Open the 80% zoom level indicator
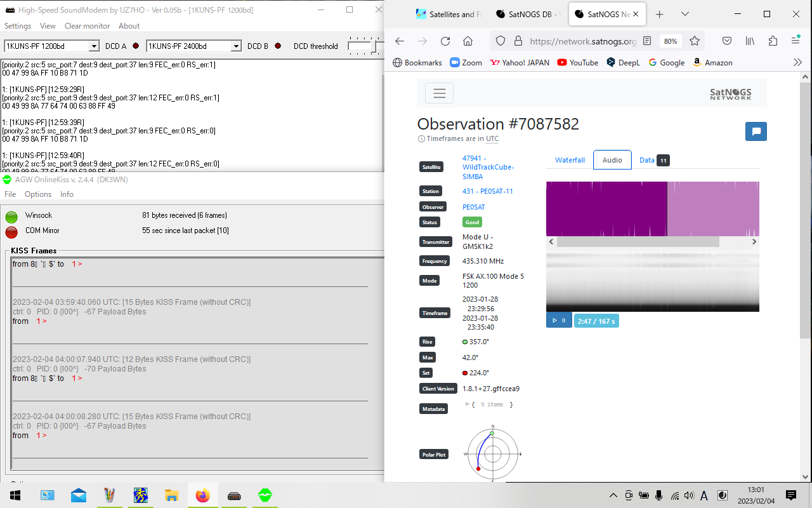 (x=671, y=41)
